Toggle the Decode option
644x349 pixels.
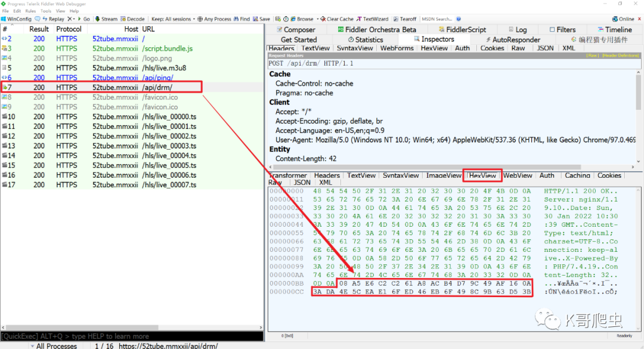coord(132,19)
